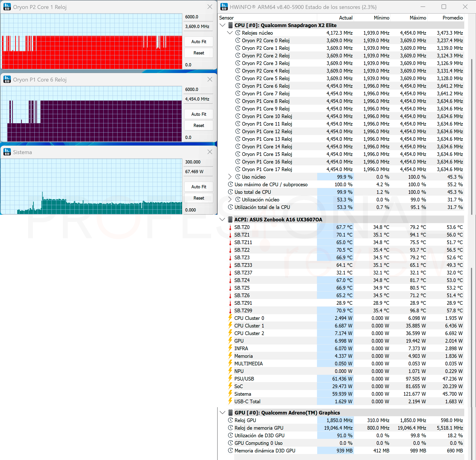Click the chip icon next to GPU [#0] Qualcomm Adreno
Image resolution: width=476 pixels, height=460 pixels.
231,413
